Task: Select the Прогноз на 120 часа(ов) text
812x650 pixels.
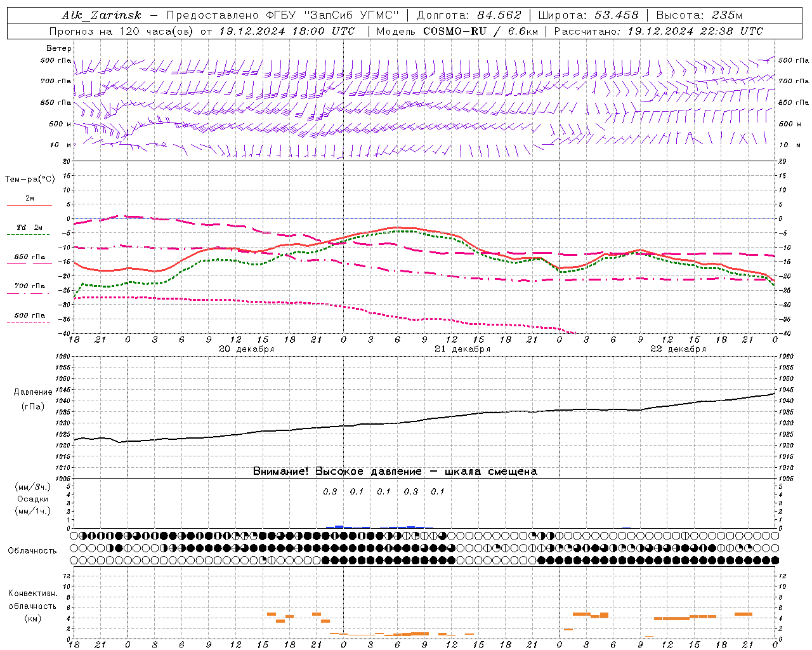Action: (x=121, y=31)
